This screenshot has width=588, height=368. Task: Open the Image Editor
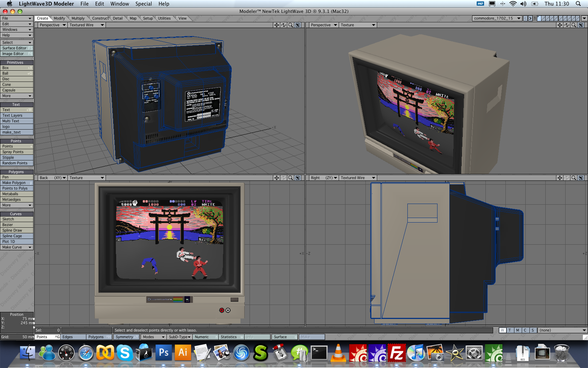17,54
